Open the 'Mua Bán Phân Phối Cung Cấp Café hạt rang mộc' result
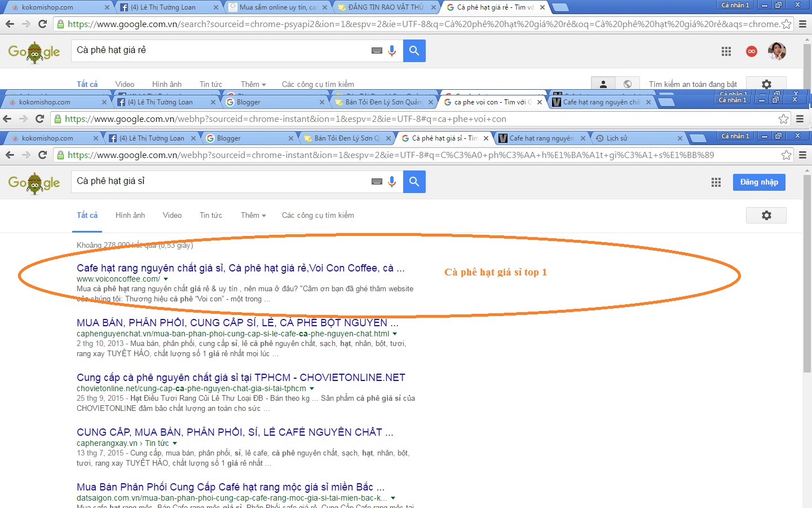 pyautogui.click(x=231, y=487)
